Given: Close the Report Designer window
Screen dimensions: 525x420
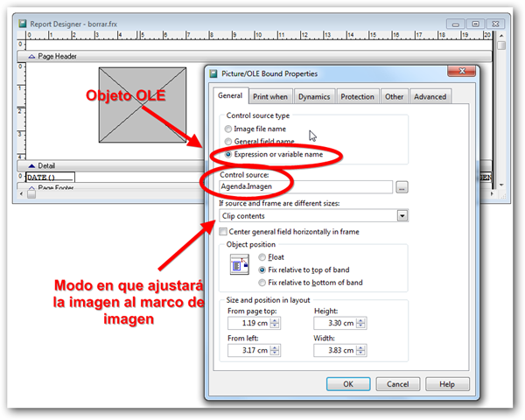Looking at the screenshot, I should coord(495,24).
